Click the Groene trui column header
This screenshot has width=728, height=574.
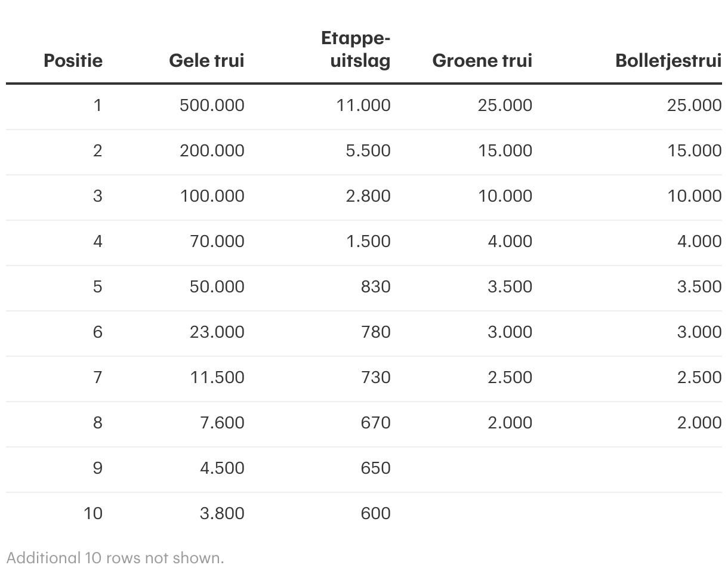click(x=482, y=60)
